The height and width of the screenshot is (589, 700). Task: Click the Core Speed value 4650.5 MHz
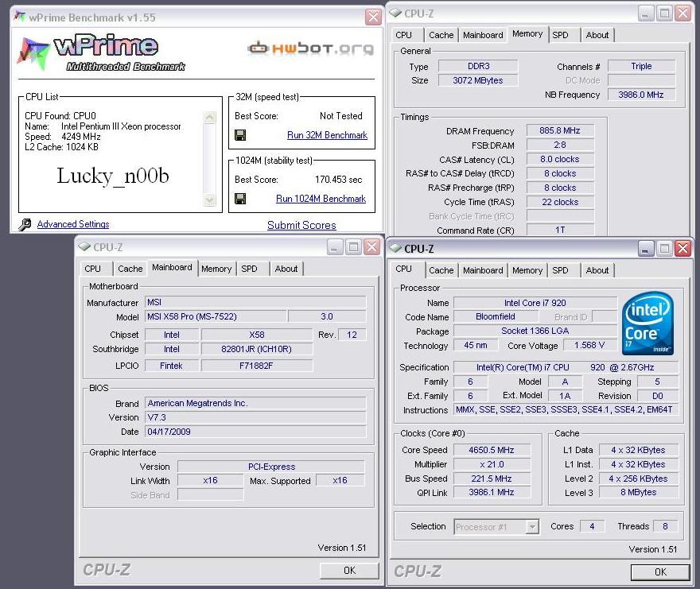pos(492,450)
